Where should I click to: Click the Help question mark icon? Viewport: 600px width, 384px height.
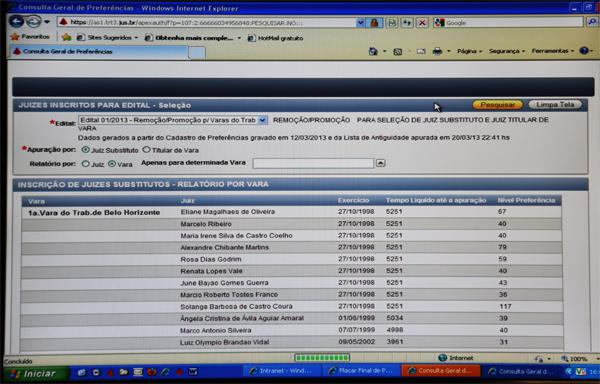point(584,50)
